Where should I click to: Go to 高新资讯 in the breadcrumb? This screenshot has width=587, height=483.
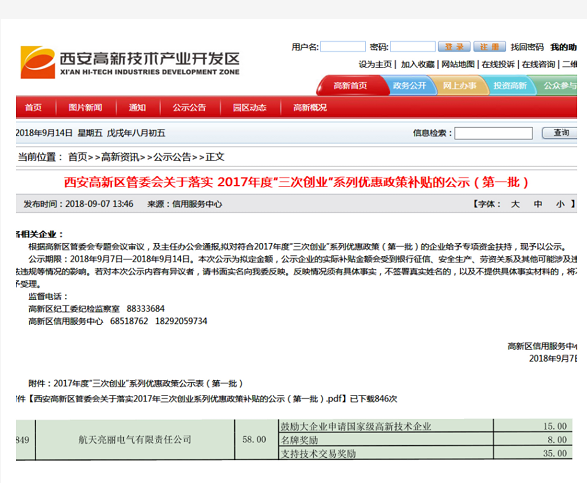120,157
